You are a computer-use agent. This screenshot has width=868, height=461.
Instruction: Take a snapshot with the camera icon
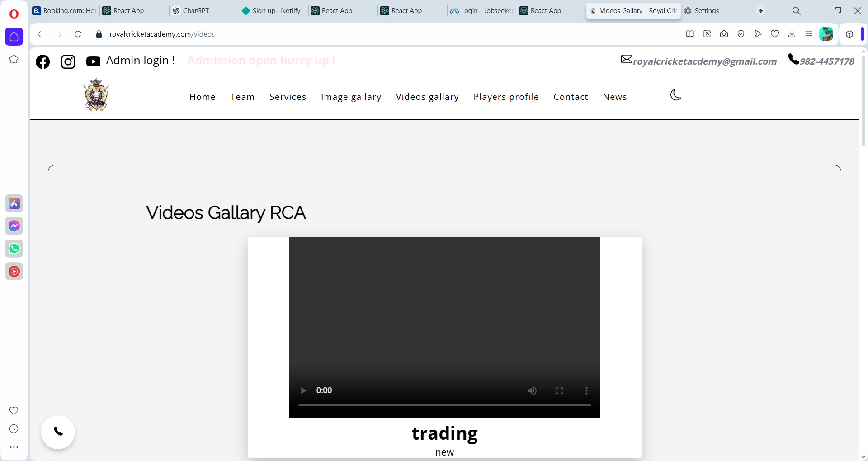point(724,34)
